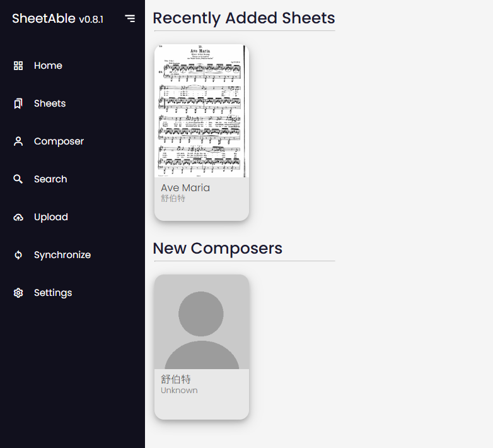Screen dimensions: 493x448
Task: Click the Home grid icon
Action: (x=18, y=66)
